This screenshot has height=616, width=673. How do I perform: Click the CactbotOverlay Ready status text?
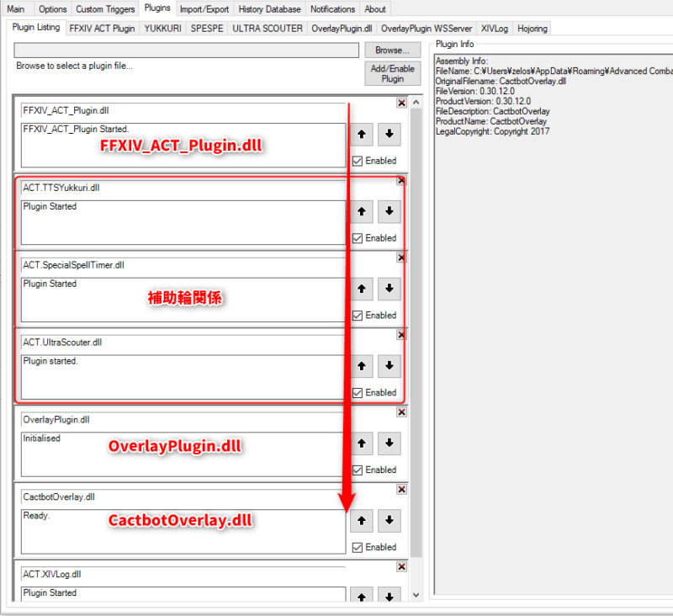pos(36,515)
